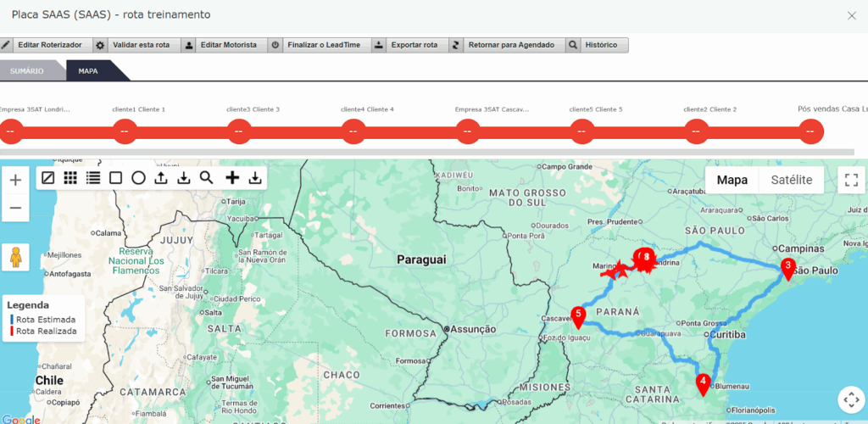This screenshot has width=868, height=424.
Task: Select the circle selection tool on map
Action: (x=138, y=178)
